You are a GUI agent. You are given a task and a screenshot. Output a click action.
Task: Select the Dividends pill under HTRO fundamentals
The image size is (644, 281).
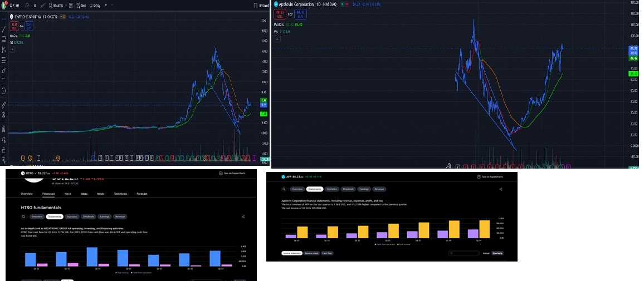click(89, 216)
